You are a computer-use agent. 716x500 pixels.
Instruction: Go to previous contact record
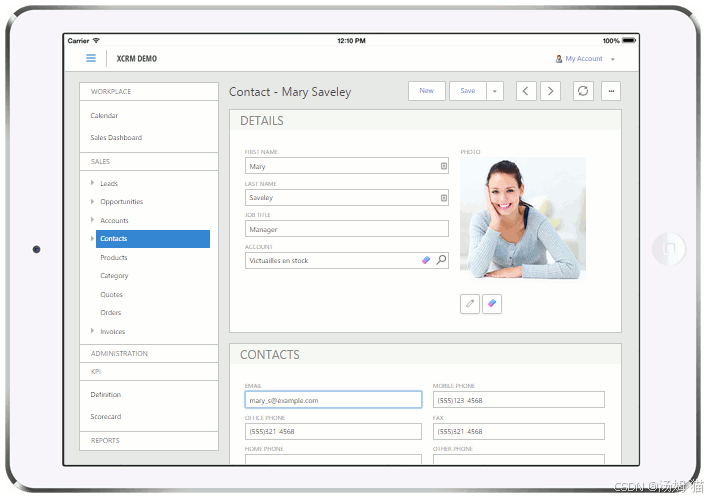tap(526, 91)
